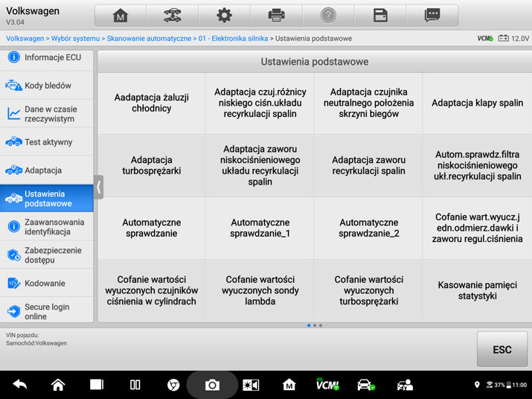The height and width of the screenshot is (399, 532).
Task: Select Automatyczne sprawdzanie tile
Action: point(151,228)
